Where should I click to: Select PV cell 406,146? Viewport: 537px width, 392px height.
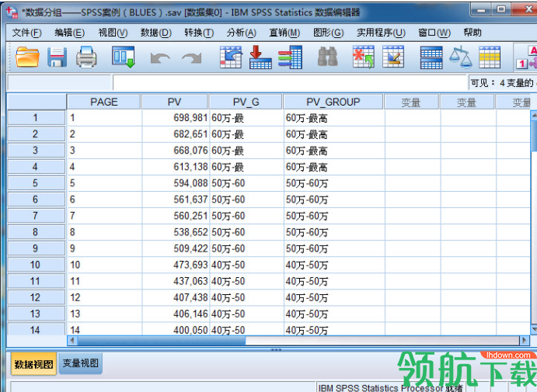[x=175, y=314]
